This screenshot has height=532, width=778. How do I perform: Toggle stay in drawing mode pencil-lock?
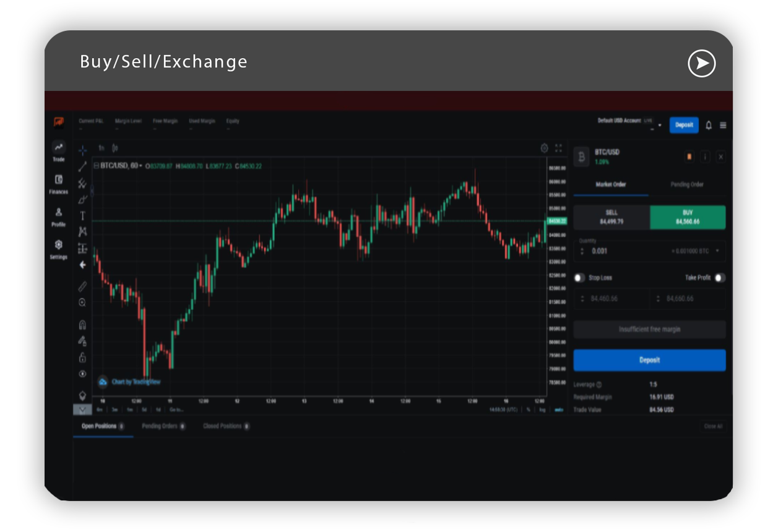coord(82,341)
